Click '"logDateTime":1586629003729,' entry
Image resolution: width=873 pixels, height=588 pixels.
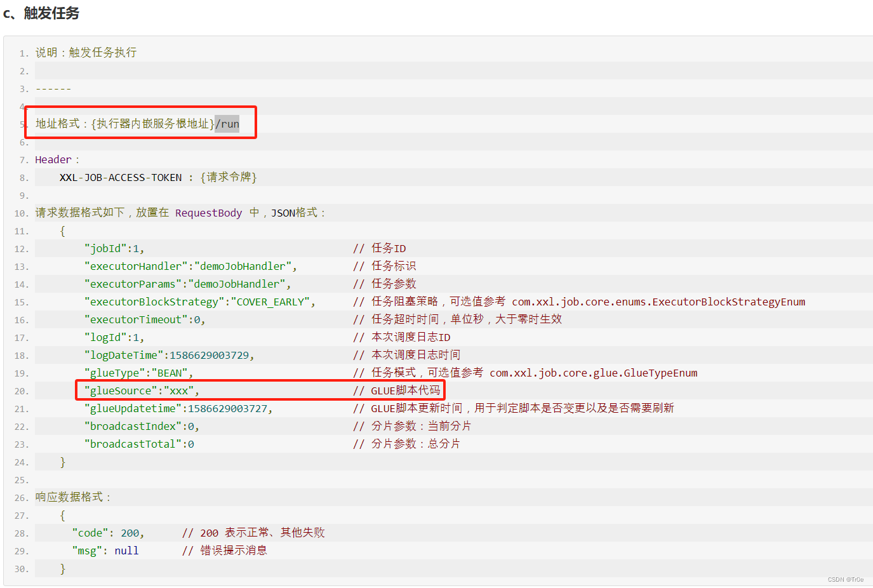click(170, 356)
